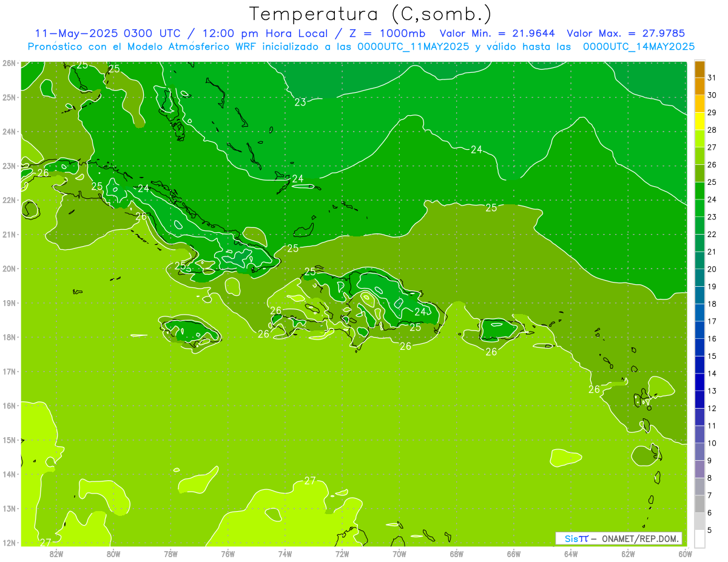The image size is (728, 562).
Task: Click the '0000UTC_11MAY2025' initialization time text
Action: click(x=413, y=46)
